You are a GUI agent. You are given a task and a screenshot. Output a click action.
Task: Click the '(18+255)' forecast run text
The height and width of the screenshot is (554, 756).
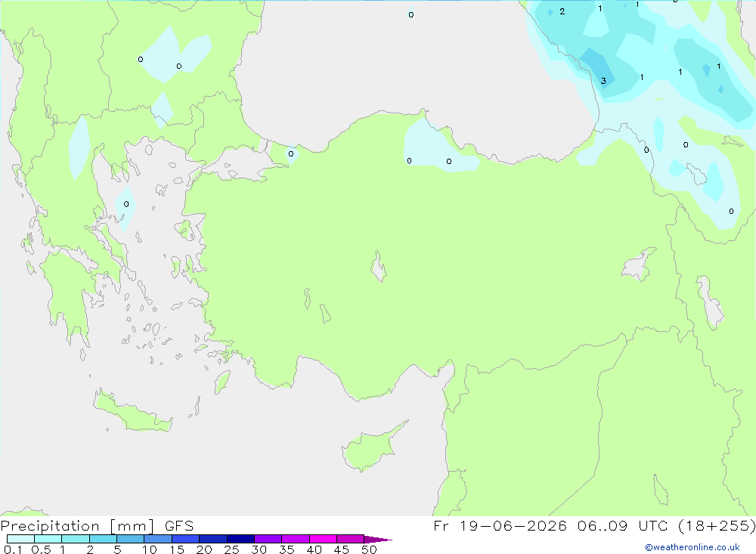(x=717, y=525)
